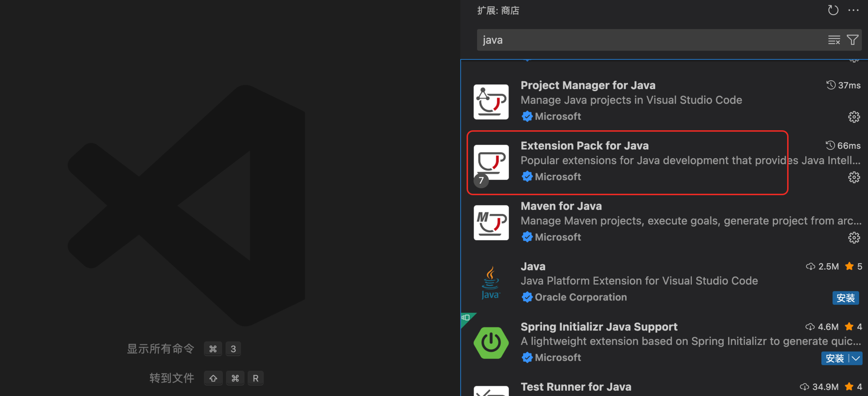
Task: Click the Spring Initializr power icon
Action: [x=491, y=343]
